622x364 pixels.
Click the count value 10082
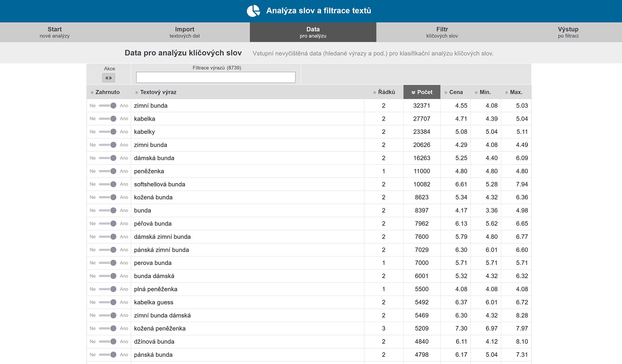pyautogui.click(x=422, y=184)
